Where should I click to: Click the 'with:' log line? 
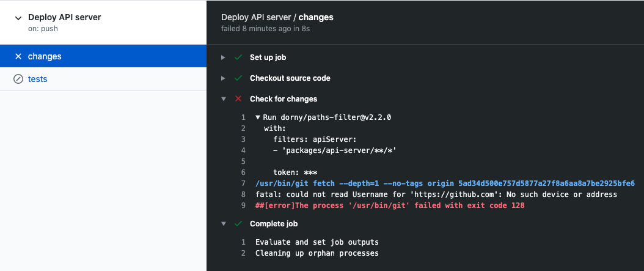tap(275, 128)
